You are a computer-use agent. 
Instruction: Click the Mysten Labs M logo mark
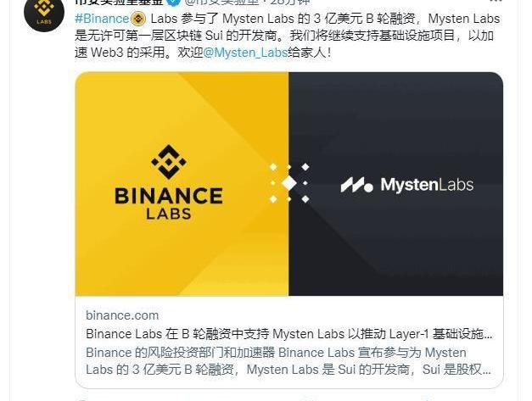click(356, 185)
